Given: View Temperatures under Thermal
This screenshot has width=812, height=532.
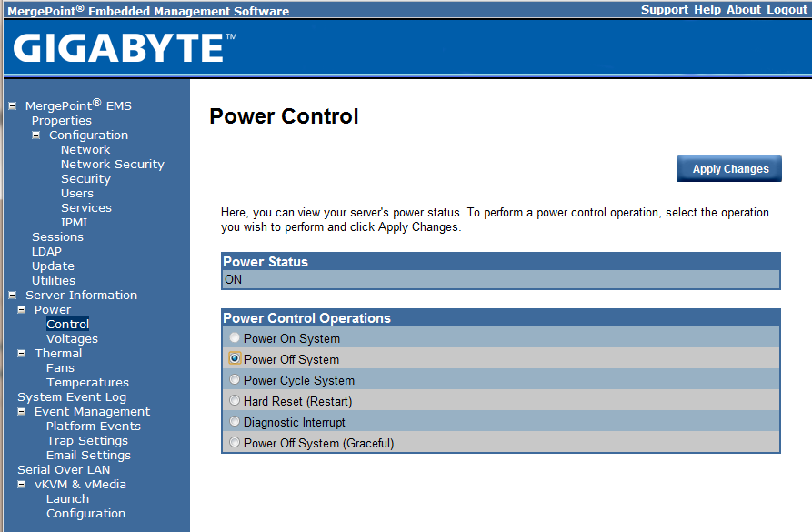Looking at the screenshot, I should 87,382.
